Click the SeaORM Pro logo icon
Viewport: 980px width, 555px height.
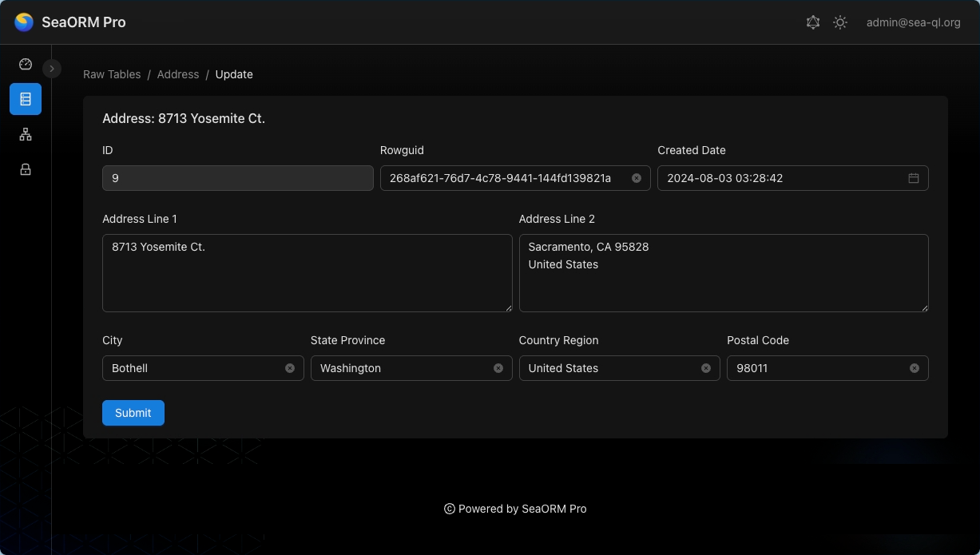(x=24, y=22)
